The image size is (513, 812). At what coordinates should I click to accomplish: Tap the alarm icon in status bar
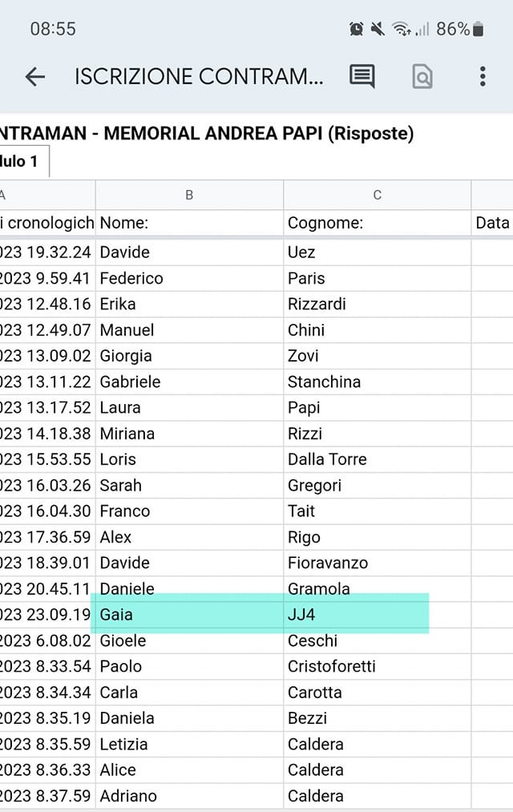point(356,29)
